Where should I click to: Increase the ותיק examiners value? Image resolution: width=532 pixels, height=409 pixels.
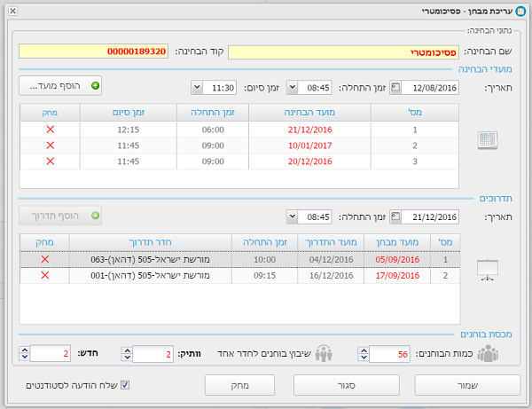point(127,350)
